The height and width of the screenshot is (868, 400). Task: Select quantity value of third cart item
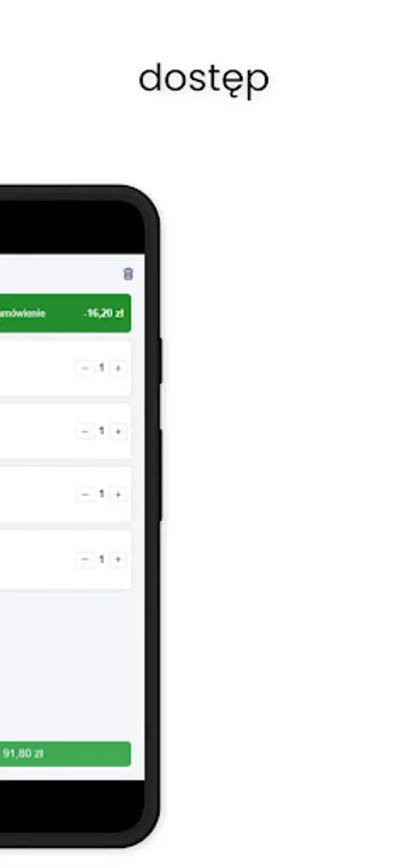coord(101,494)
